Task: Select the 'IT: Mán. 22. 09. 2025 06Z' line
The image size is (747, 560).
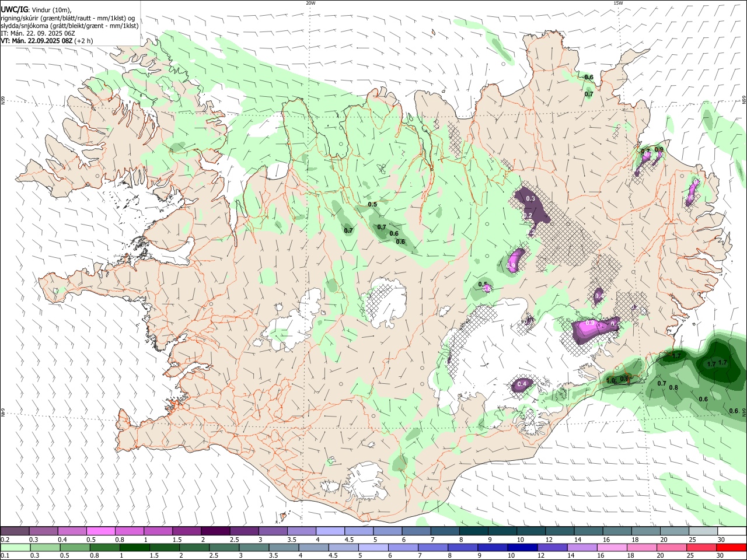Action: [37, 33]
